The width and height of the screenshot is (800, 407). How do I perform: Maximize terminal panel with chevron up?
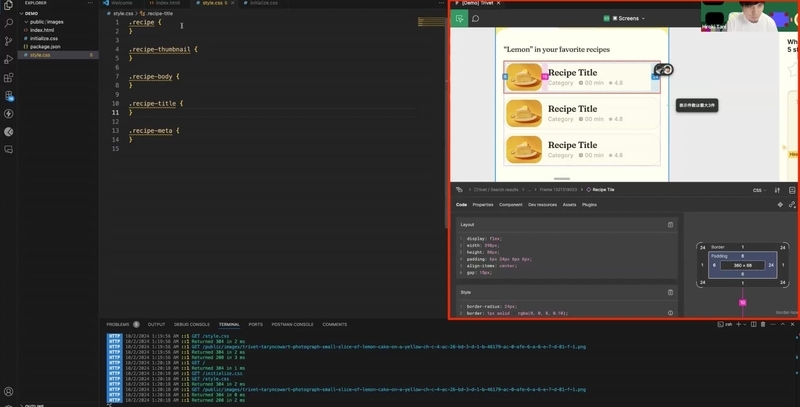click(x=783, y=324)
